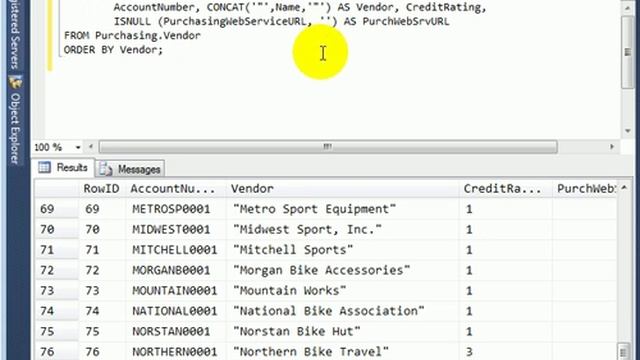
Task: Click the NORTHERN0001 account cell
Action: [176, 351]
